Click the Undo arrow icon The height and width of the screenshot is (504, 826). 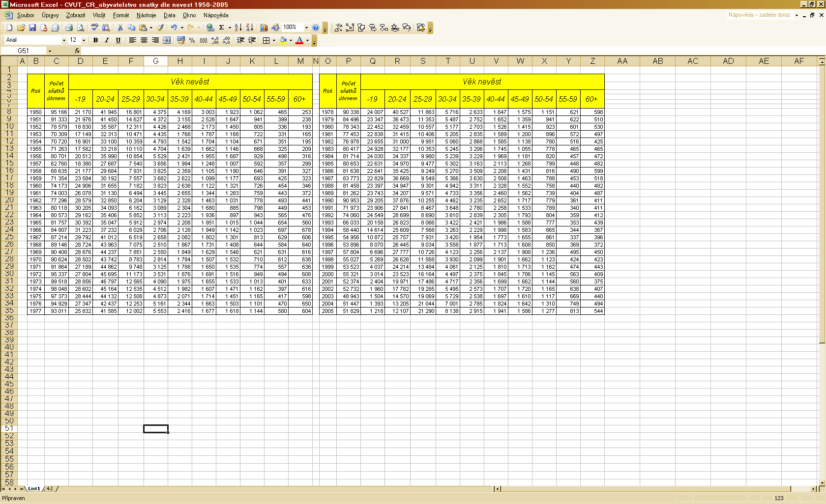coord(174,28)
